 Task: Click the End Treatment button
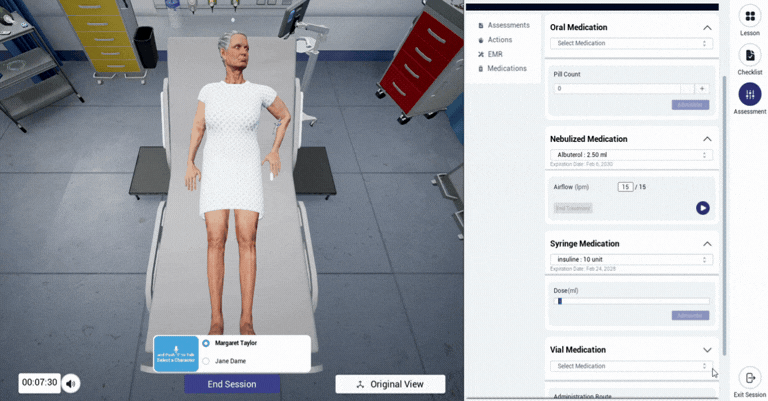pos(573,209)
